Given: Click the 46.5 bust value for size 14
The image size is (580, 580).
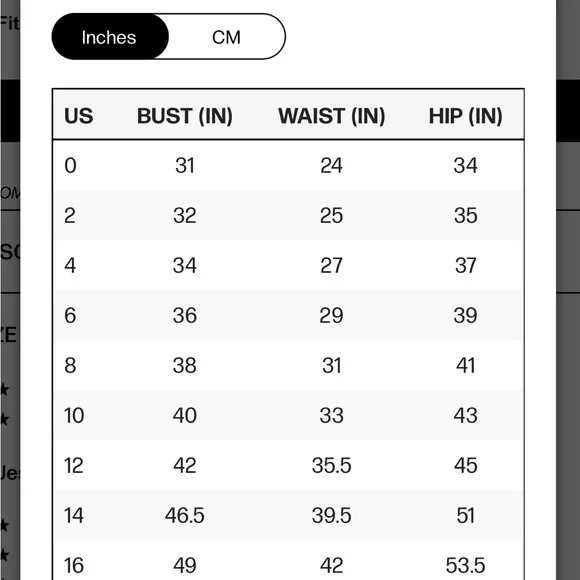Looking at the screenshot, I should click(185, 515).
